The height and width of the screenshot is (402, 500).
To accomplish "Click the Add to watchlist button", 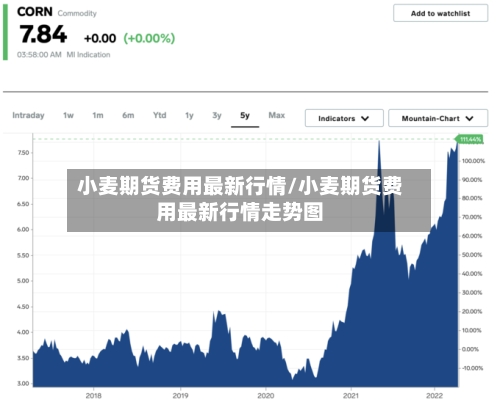I will point(440,13).
